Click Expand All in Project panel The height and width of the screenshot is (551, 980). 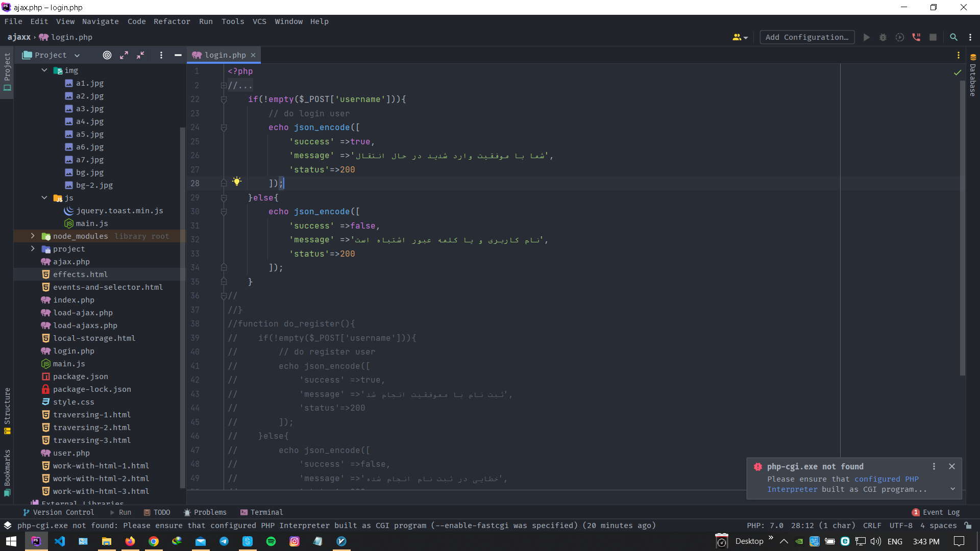124,55
